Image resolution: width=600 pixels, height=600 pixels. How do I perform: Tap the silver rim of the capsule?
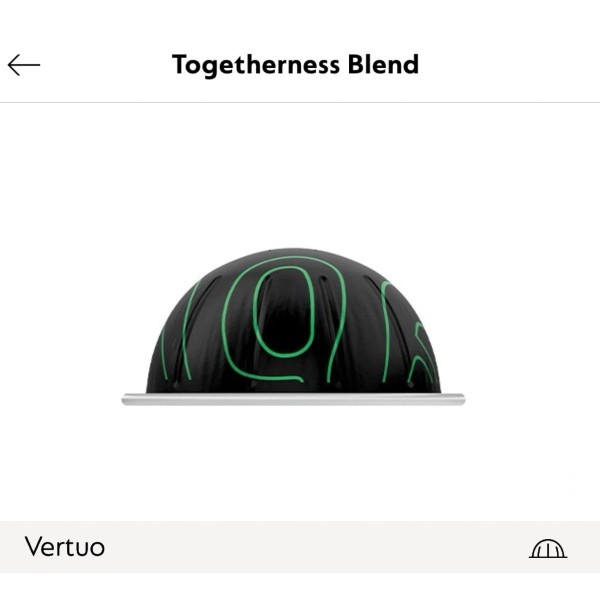point(293,399)
